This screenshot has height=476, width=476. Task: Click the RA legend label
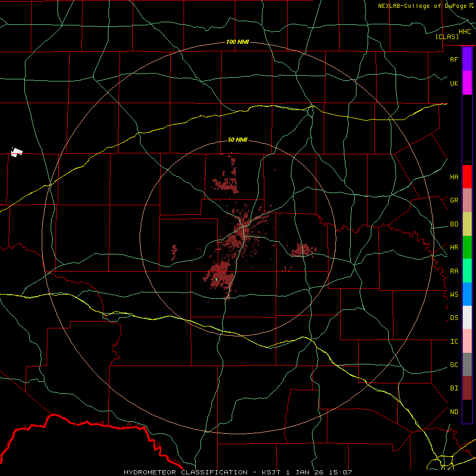[454, 271]
